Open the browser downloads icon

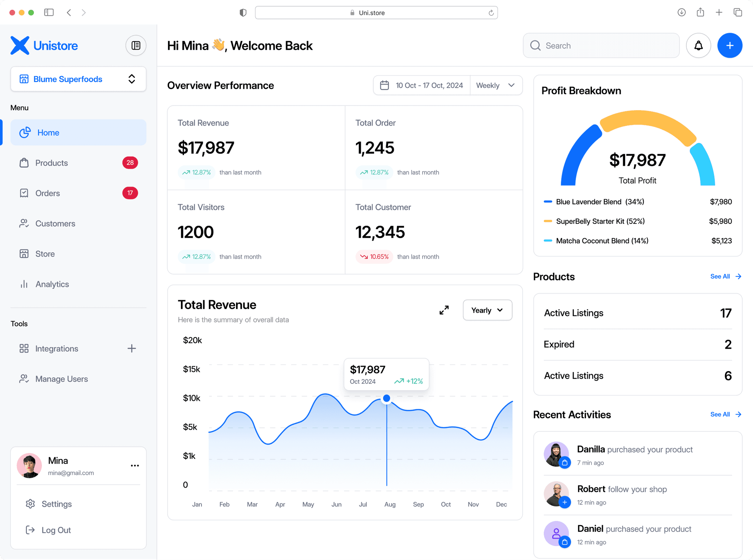pyautogui.click(x=681, y=12)
